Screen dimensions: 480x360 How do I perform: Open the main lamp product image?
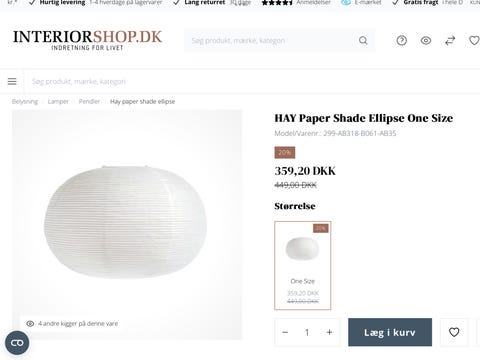point(127,225)
